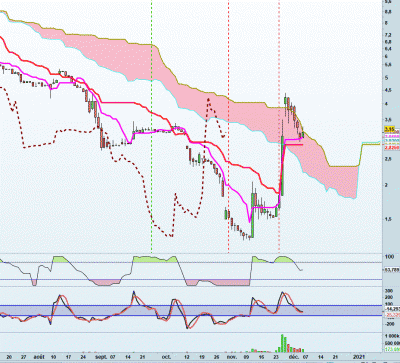Screen dimensions: 400x363
Task: Select the août month label on time axis
Action: (39, 357)
